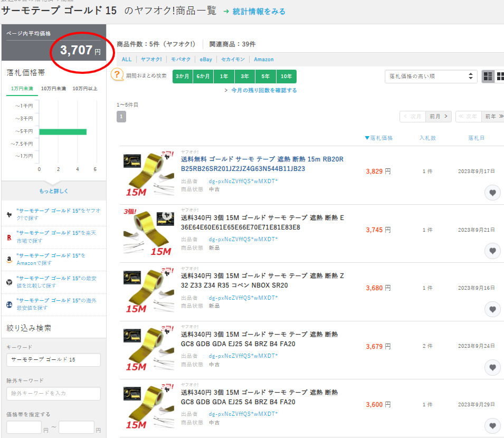Image resolution: width=504 pixels, height=438 pixels.
Task: Click the question mark help icon
Action: (x=117, y=75)
